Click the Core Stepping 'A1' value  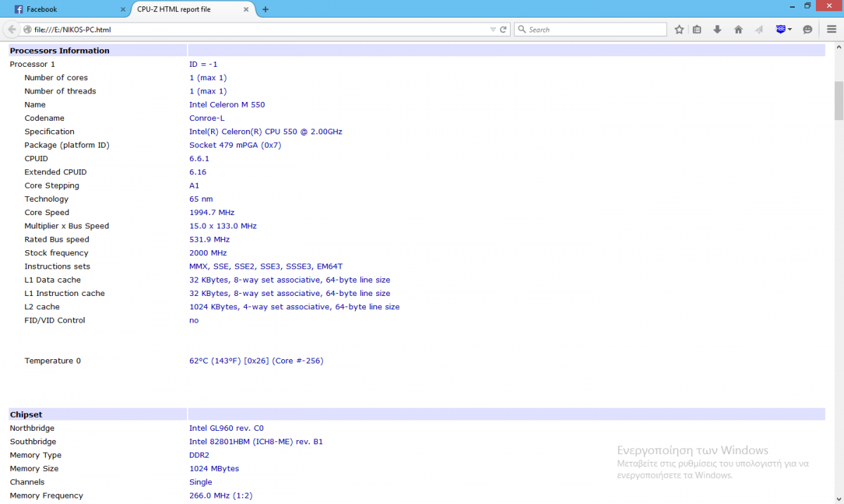[194, 186]
